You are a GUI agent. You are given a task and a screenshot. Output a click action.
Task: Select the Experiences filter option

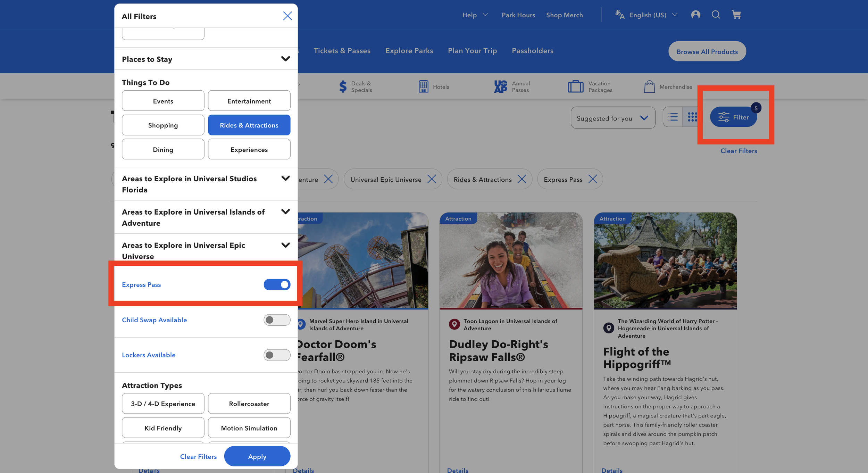[249, 149]
